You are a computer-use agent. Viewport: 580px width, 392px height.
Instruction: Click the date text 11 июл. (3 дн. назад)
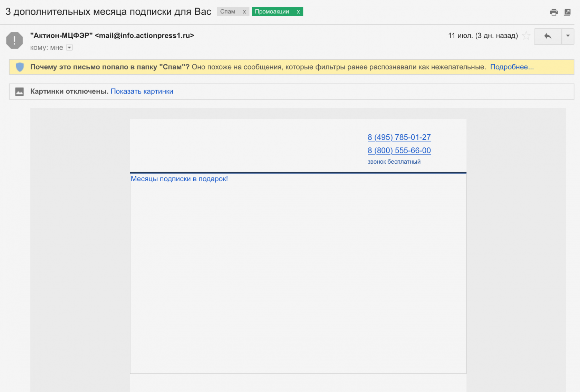pos(483,36)
